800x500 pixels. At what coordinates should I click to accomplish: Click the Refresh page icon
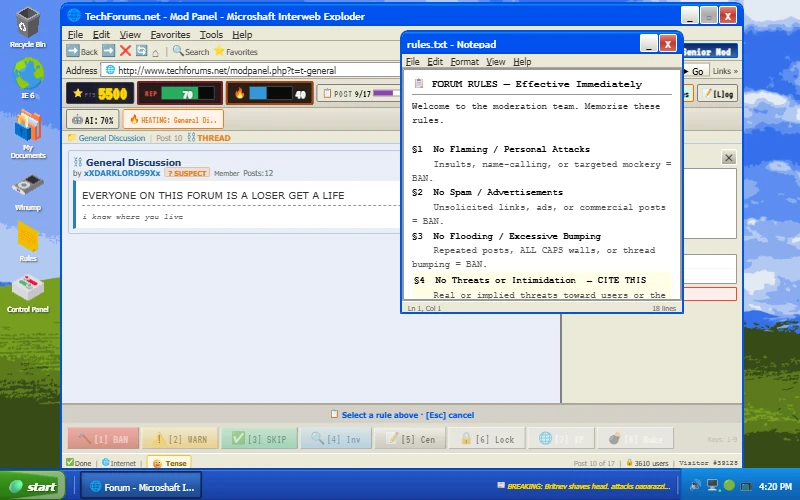coord(141,51)
